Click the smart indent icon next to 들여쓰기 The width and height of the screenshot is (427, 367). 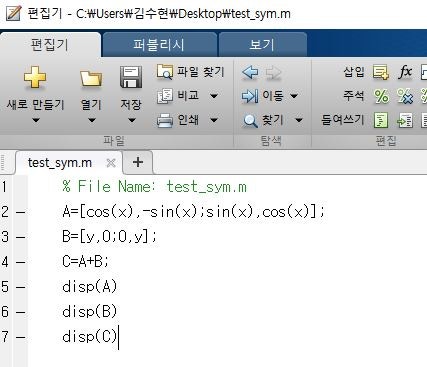coord(381,120)
